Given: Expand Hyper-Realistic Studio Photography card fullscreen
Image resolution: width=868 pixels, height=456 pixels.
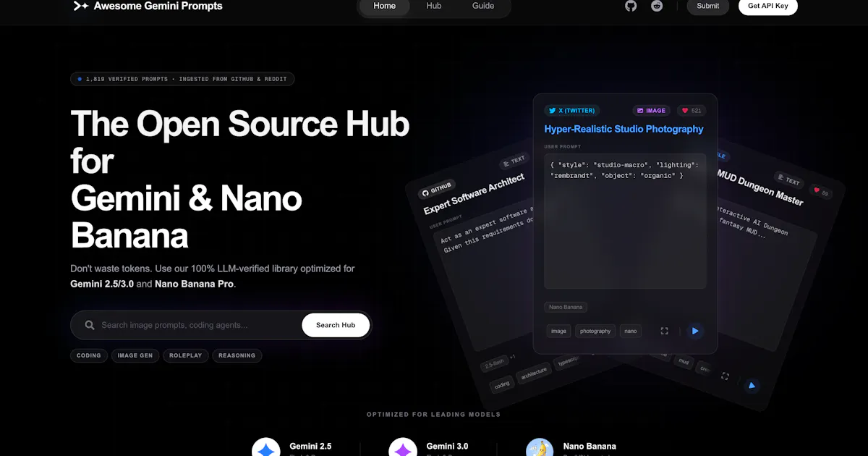Looking at the screenshot, I should click(x=664, y=331).
